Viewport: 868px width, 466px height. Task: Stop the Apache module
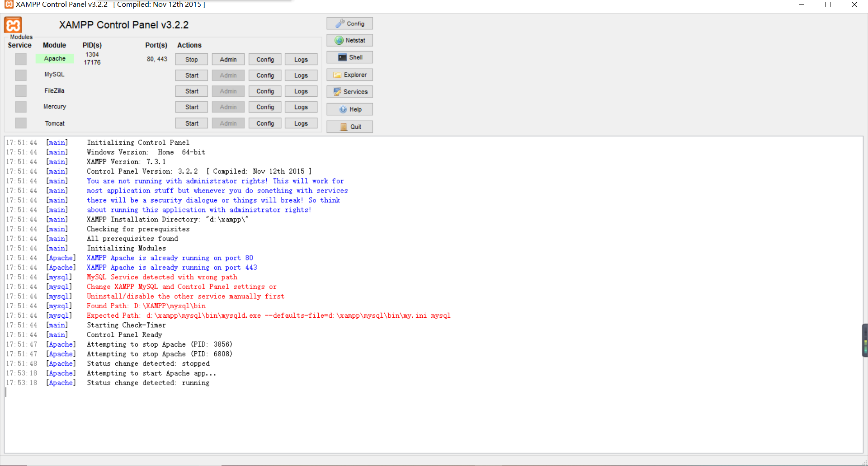[192, 59]
